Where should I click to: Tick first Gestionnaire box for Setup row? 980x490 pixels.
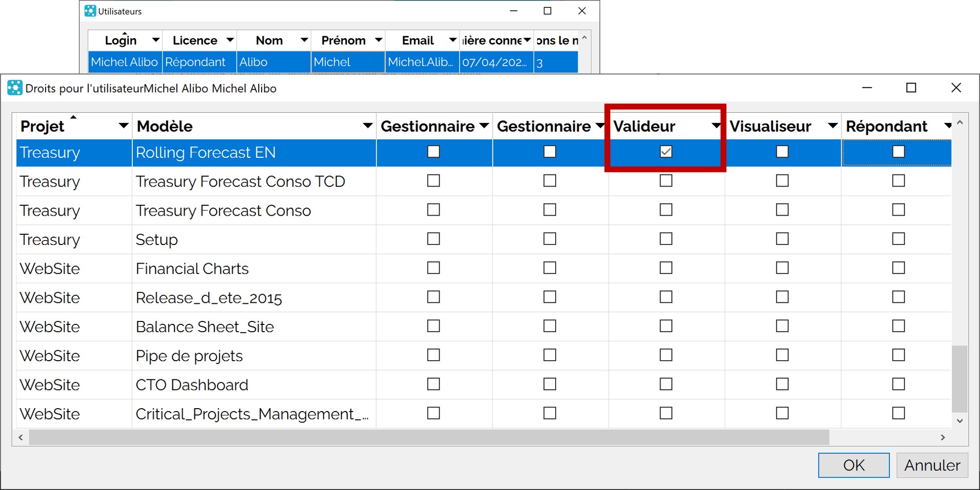pyautogui.click(x=434, y=239)
